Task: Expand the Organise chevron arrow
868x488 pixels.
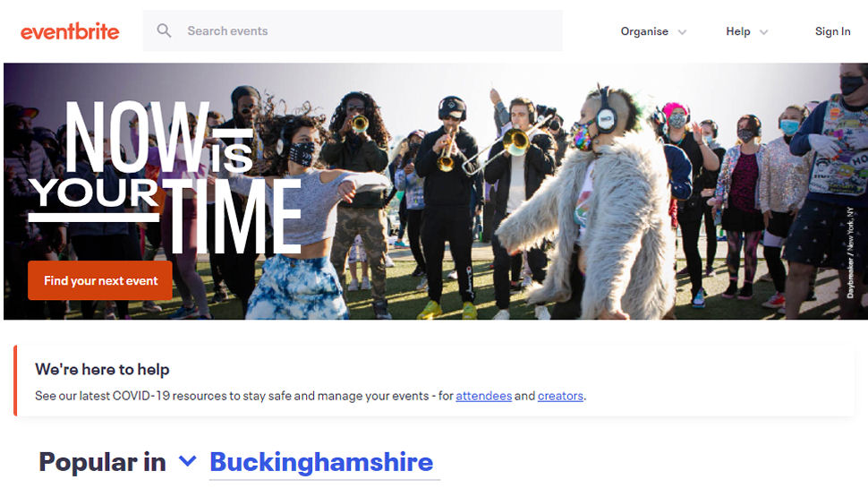Action: tap(683, 32)
